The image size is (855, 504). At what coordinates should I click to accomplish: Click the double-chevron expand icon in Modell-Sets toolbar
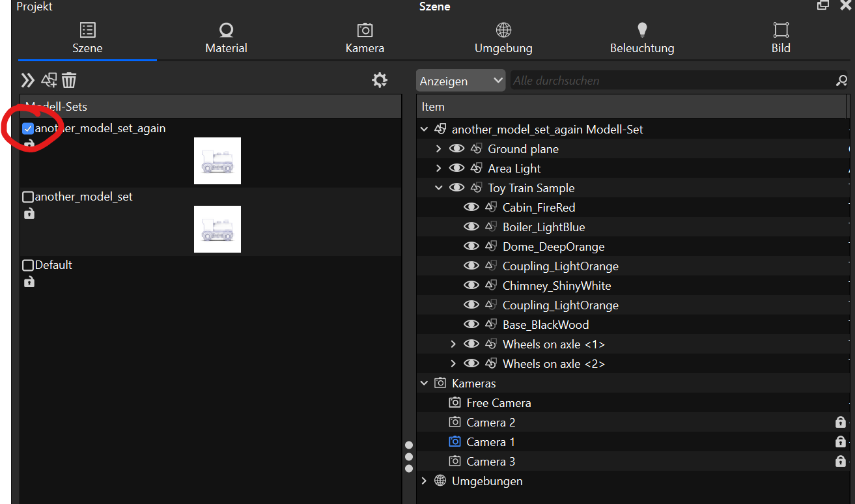coord(27,80)
